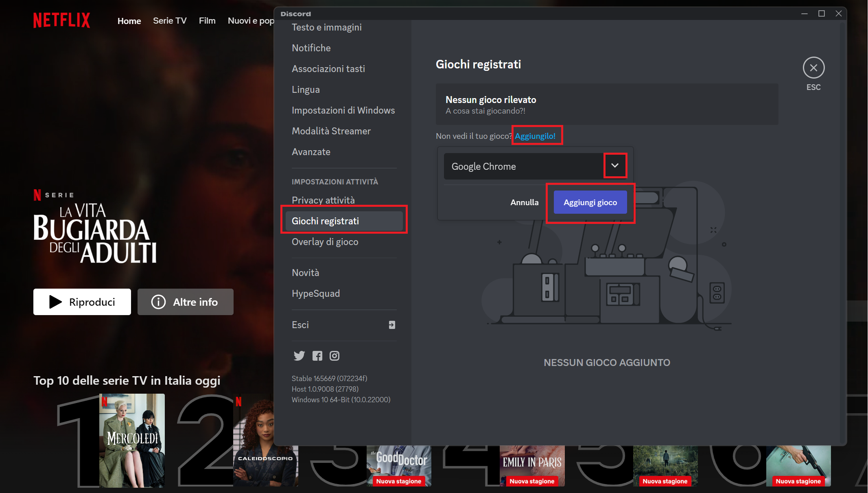Open the Film section on Netflix

[x=207, y=20]
